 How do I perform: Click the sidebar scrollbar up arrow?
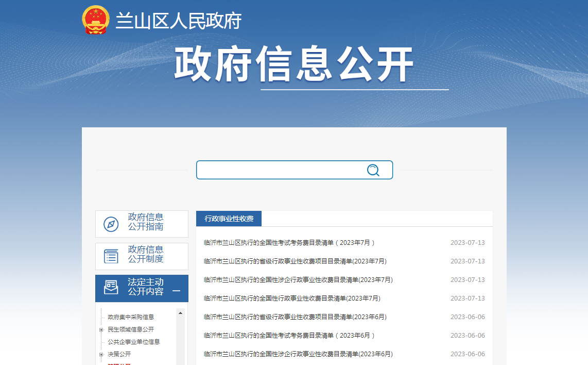point(180,313)
